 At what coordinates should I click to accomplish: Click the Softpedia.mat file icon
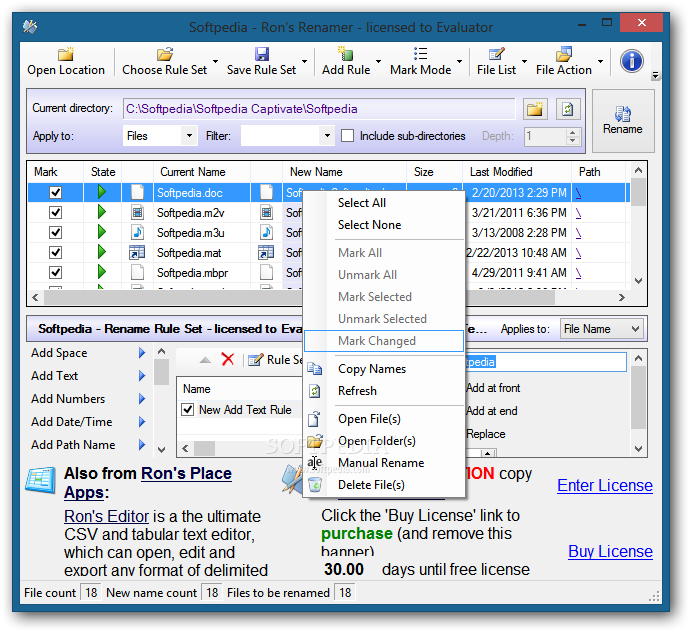tap(137, 253)
